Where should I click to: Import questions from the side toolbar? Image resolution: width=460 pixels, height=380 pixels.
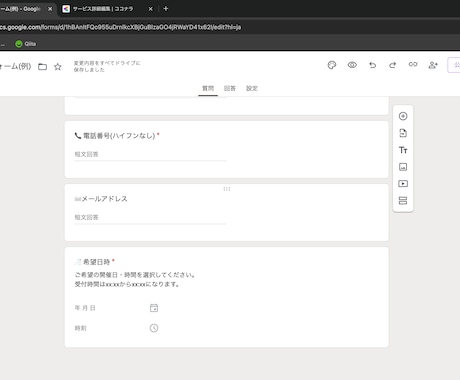[403, 133]
